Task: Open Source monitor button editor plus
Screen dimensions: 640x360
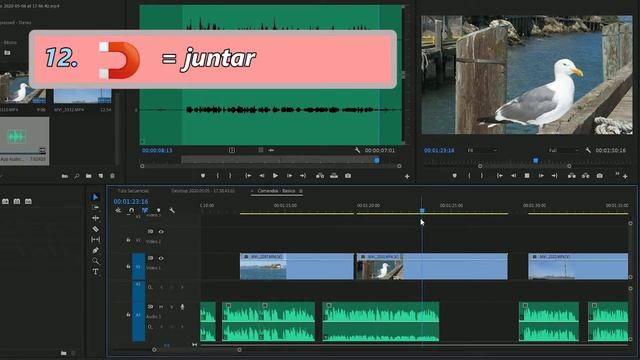Action: (x=407, y=176)
